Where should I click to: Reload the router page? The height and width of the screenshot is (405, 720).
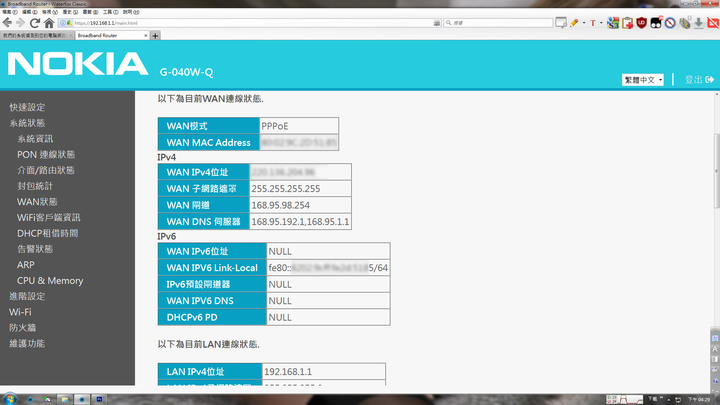click(34, 22)
